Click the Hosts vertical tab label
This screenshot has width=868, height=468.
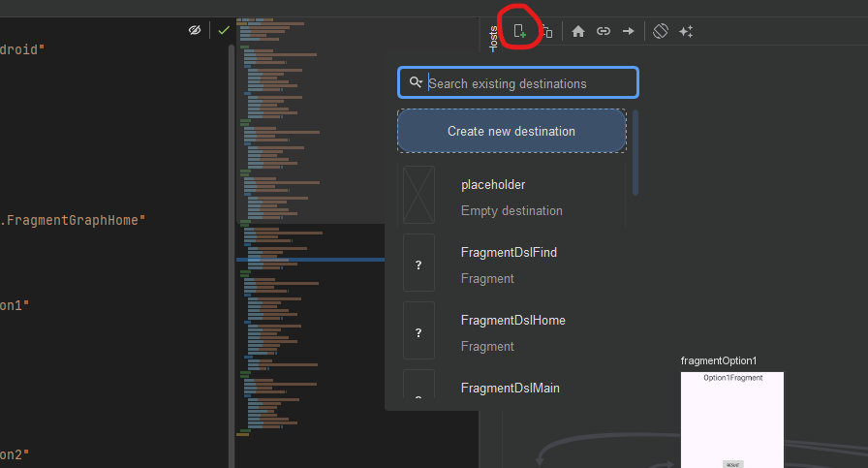(493, 39)
